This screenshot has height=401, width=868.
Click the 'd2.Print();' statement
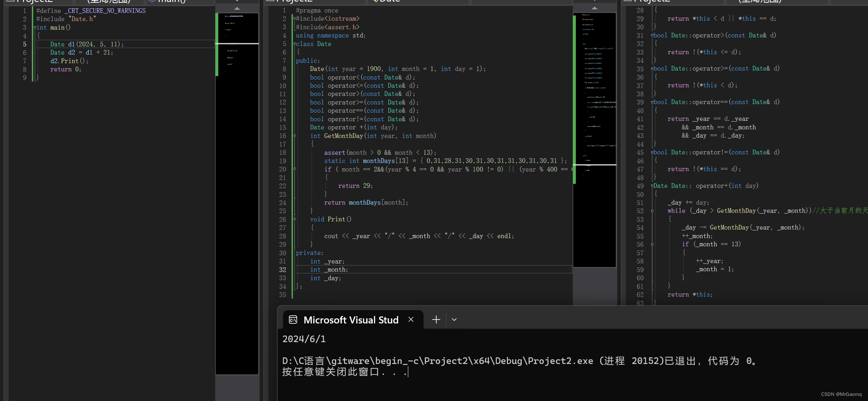[69, 61]
